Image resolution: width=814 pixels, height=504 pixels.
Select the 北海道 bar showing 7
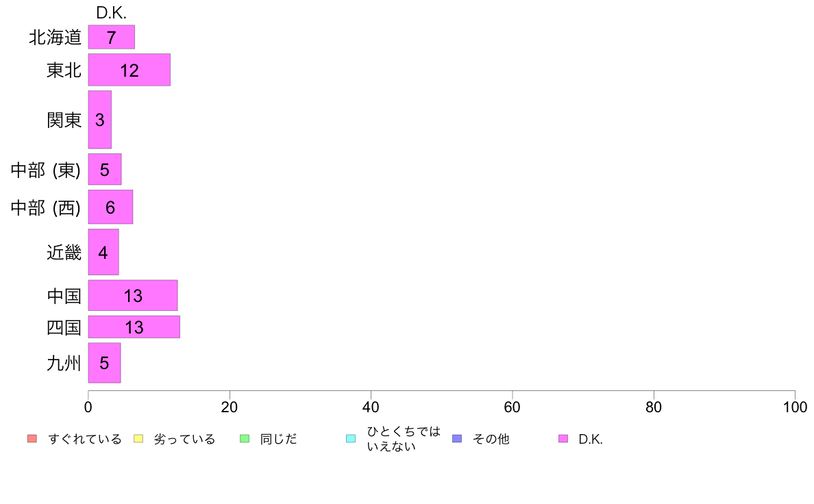[x=112, y=38]
